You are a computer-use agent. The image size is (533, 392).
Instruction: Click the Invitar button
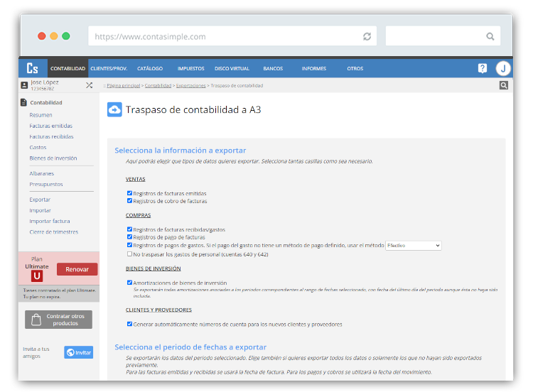[78, 353]
